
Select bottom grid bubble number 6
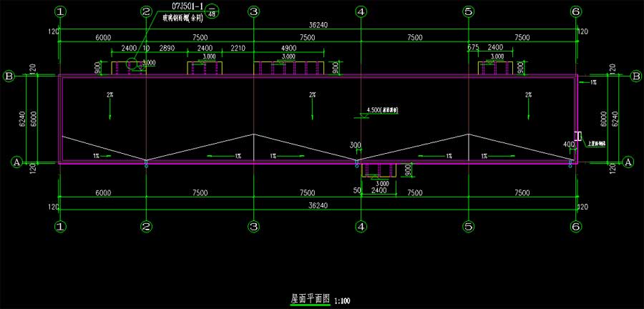coord(576,226)
